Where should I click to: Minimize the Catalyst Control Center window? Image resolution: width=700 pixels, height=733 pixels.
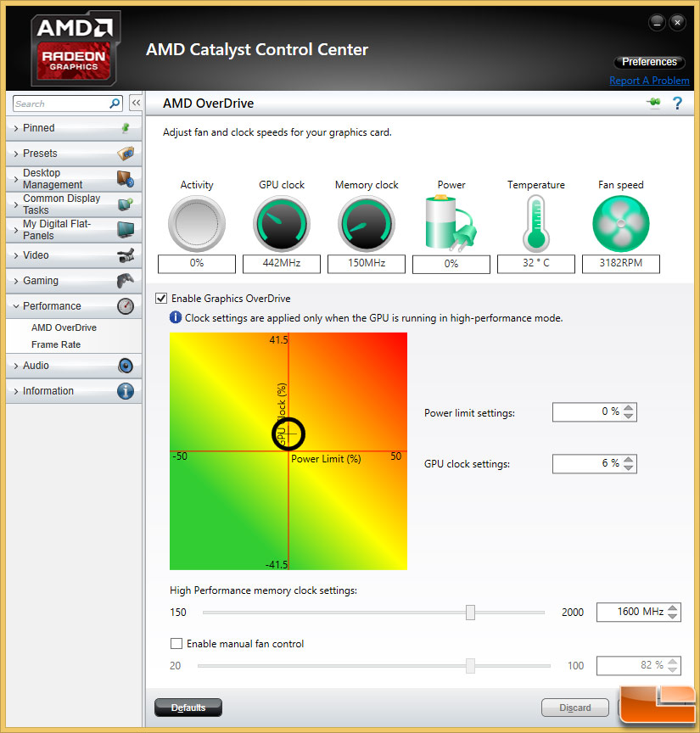[657, 22]
